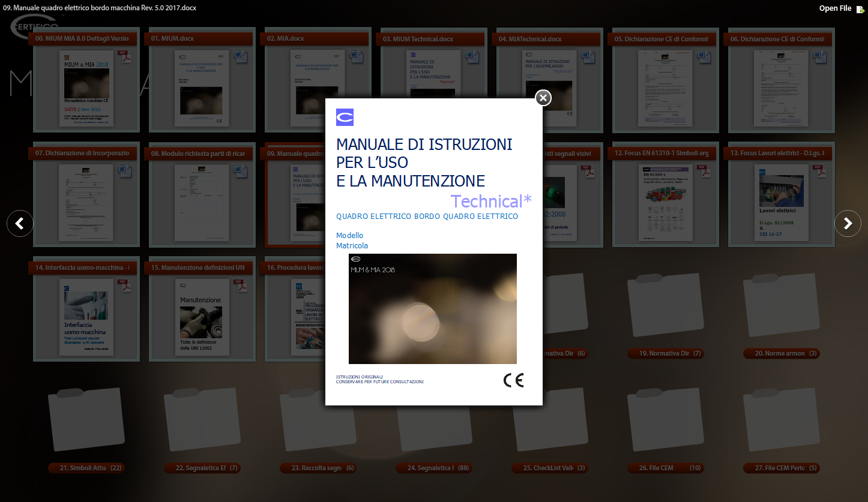The image size is (868, 502).
Task: Click the PDF icon on 00. MIUM MIA 8.0 tile
Action: [x=124, y=57]
